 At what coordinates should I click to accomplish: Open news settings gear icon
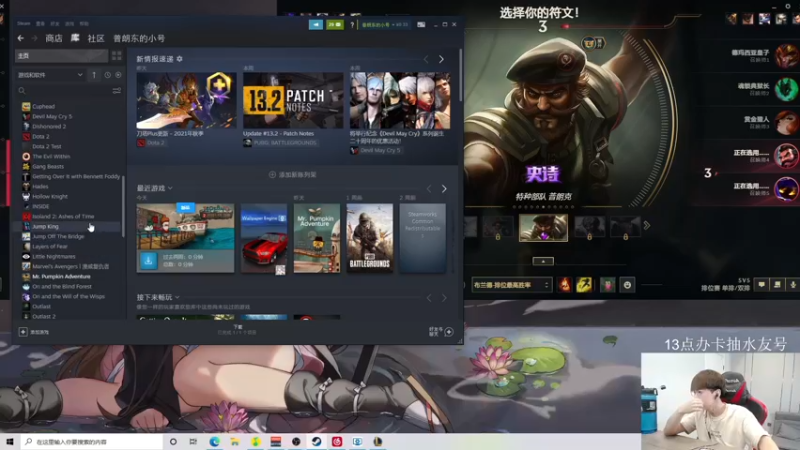tap(180, 59)
